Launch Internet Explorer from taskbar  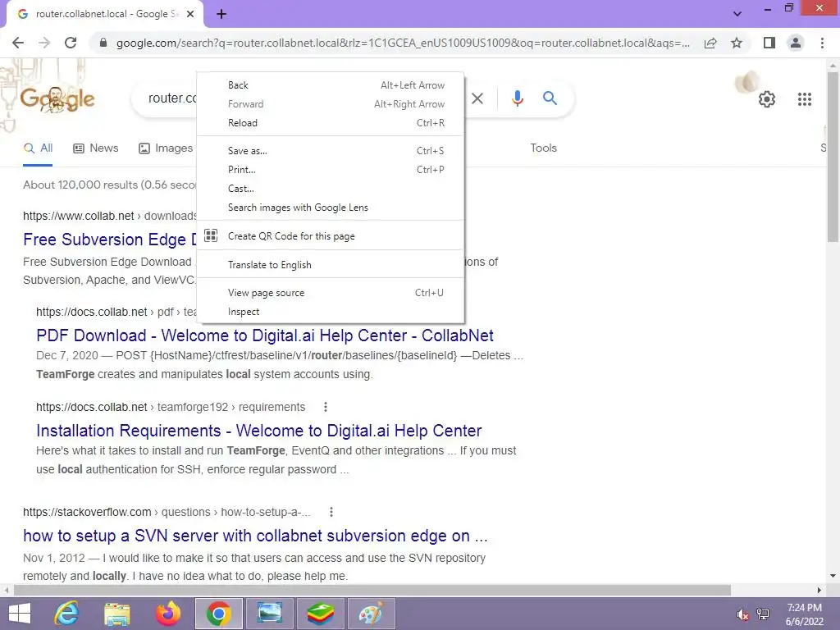pos(67,614)
